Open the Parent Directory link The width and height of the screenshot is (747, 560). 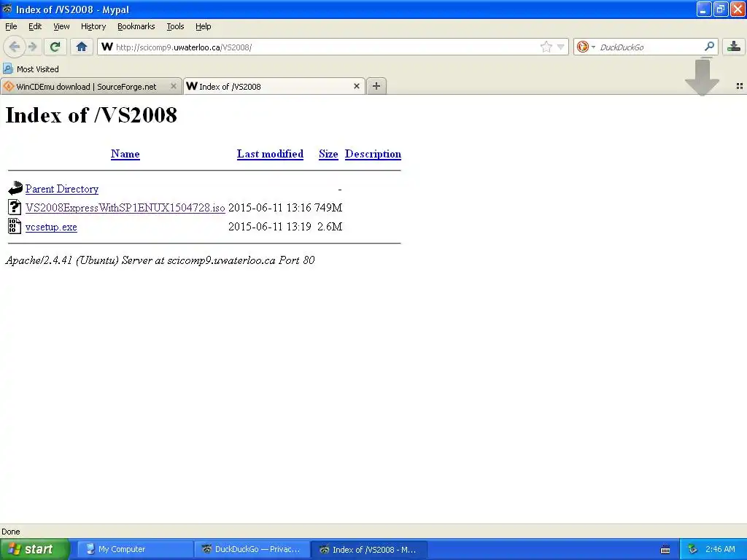62,189
